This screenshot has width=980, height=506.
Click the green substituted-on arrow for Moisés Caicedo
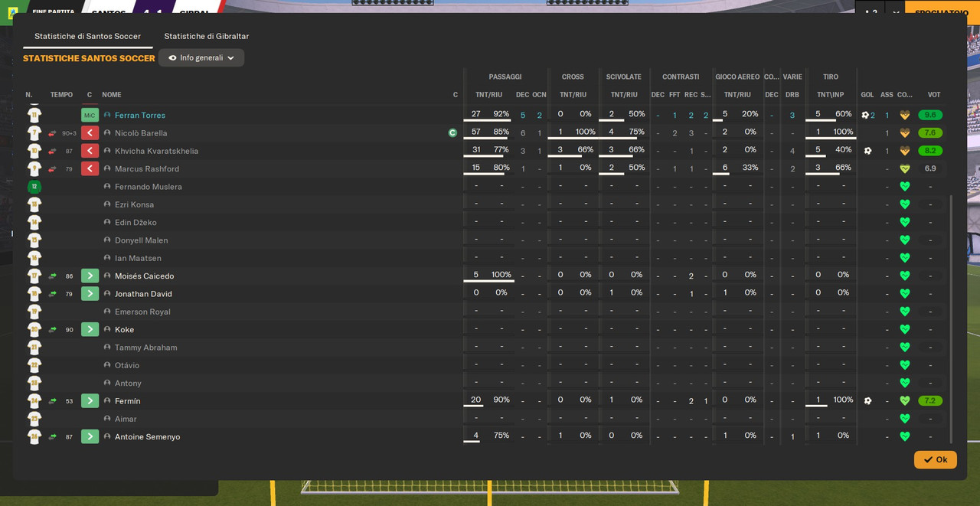[90, 276]
